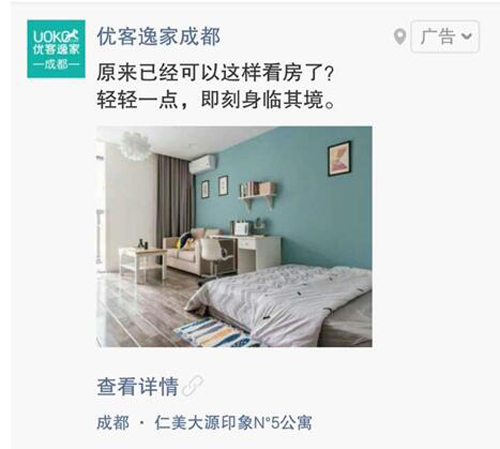Click the air conditioner in the photo
Screen dimensions: 500x449
[x=203, y=164]
